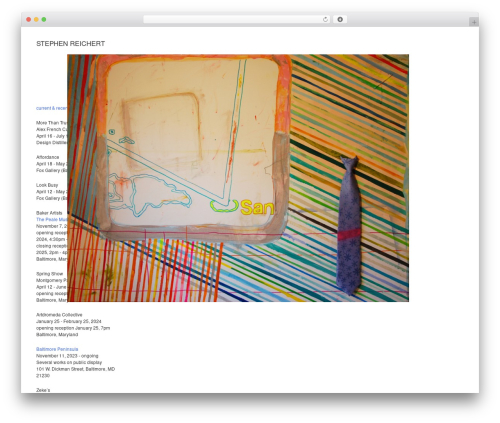Click '101 W. Dickman Street, Baltimore, MD' text
This screenshot has height=423, width=500.
coord(75,369)
